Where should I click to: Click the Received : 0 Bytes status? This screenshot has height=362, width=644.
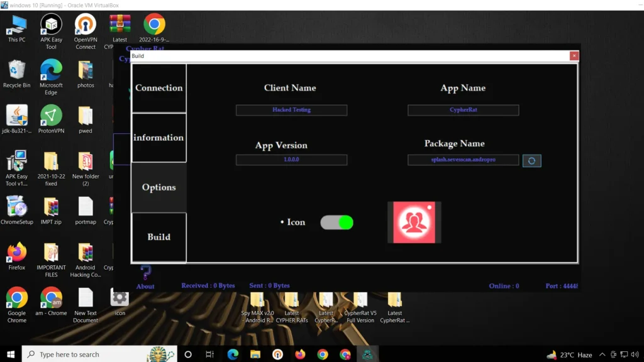(208, 286)
